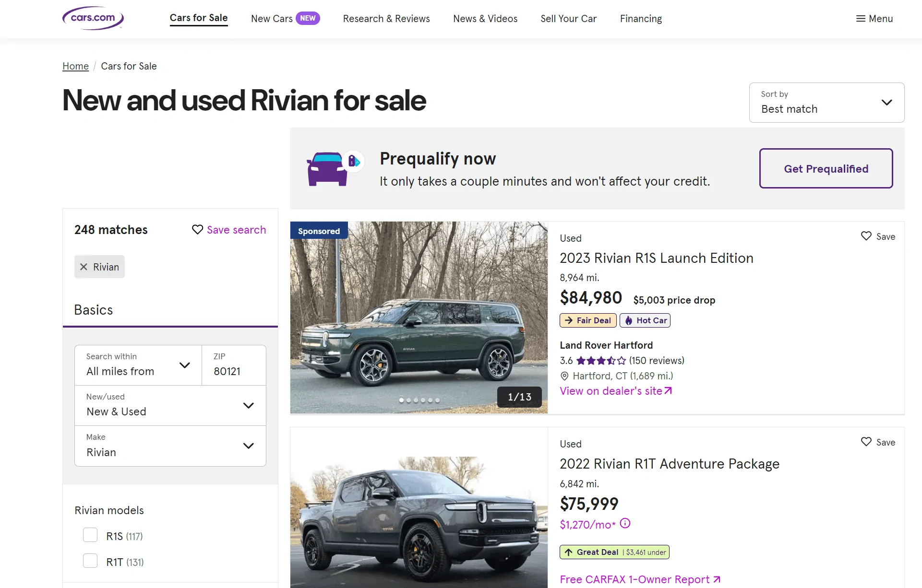
Task: Click heart icon on R1S Launch Edition
Action: tap(866, 236)
